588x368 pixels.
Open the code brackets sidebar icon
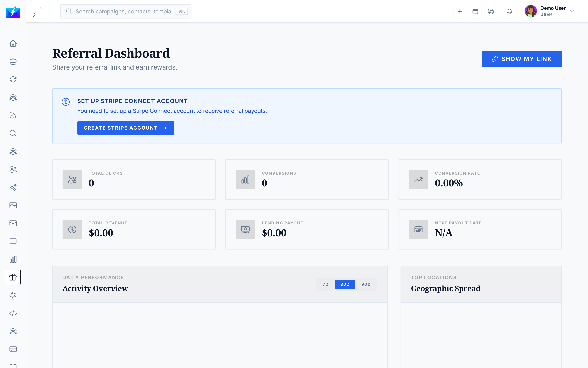(13, 313)
